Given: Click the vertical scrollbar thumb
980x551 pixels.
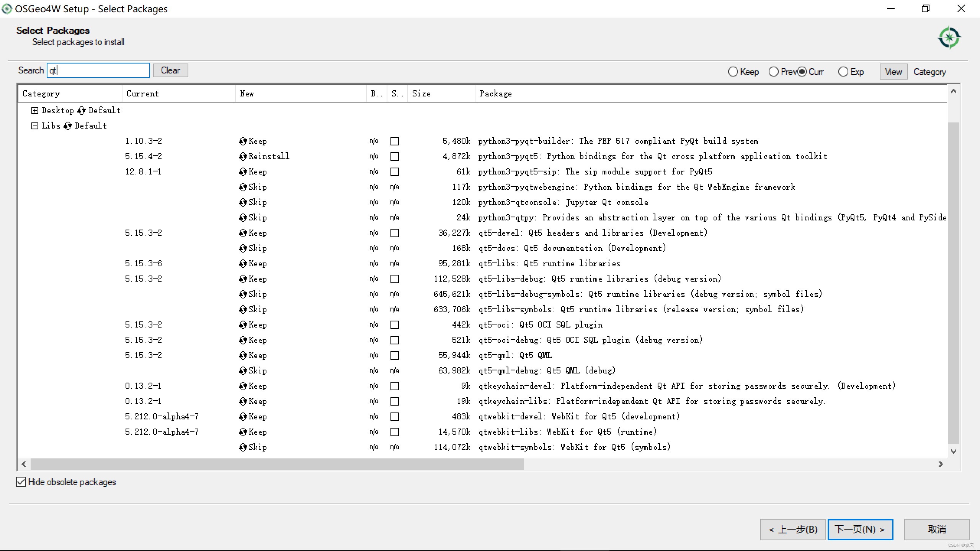Looking at the screenshot, I should pos(954,283).
